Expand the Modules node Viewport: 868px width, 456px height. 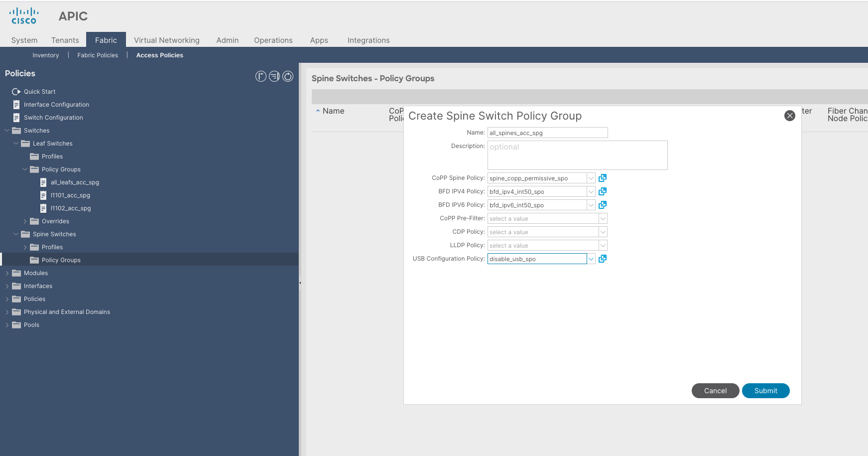(7, 273)
